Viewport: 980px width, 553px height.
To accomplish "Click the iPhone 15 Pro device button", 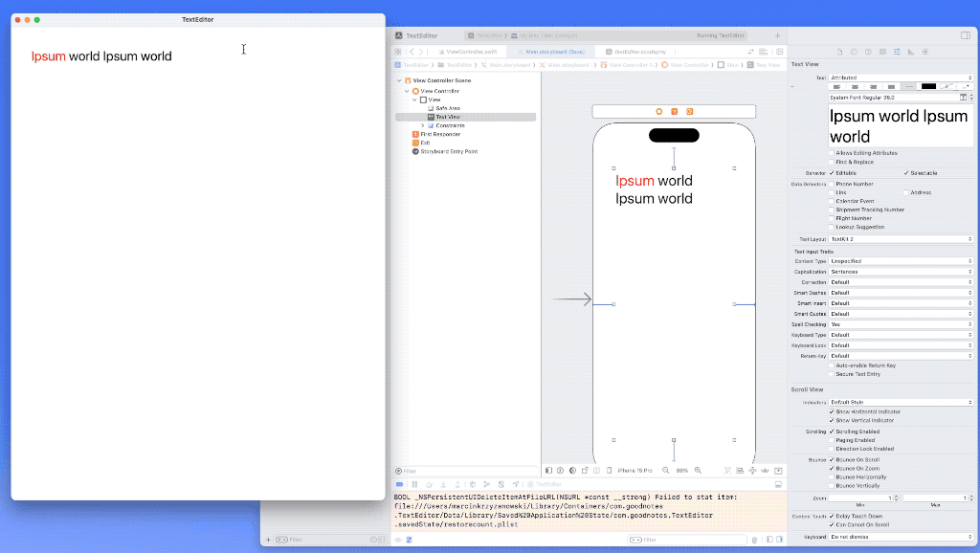I will (x=634, y=471).
